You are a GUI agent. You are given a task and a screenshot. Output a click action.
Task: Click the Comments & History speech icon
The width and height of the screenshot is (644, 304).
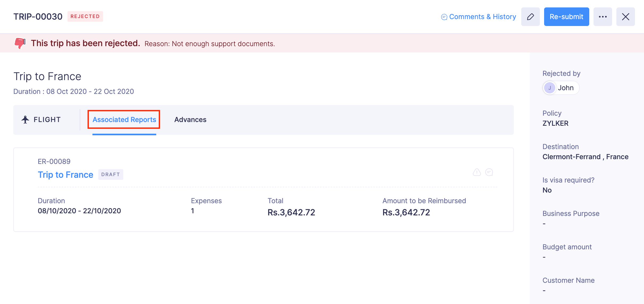coord(444,17)
